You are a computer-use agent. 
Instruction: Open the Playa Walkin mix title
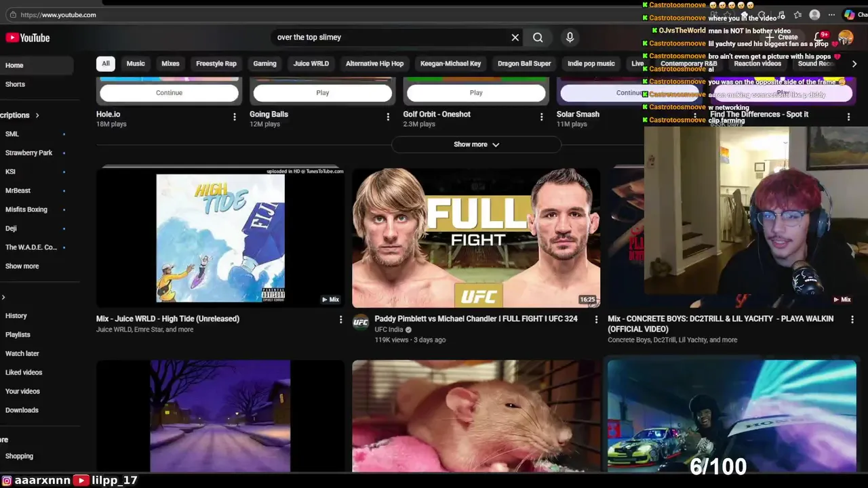(x=720, y=324)
